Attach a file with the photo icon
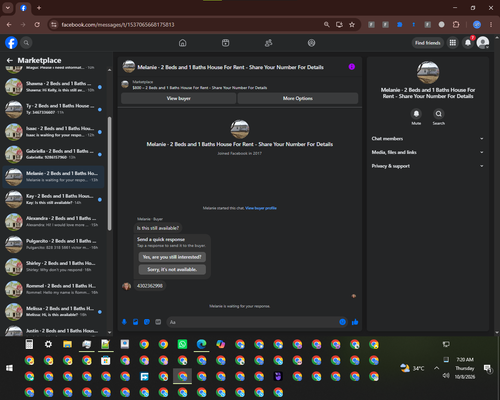500x400 pixels. [136, 322]
